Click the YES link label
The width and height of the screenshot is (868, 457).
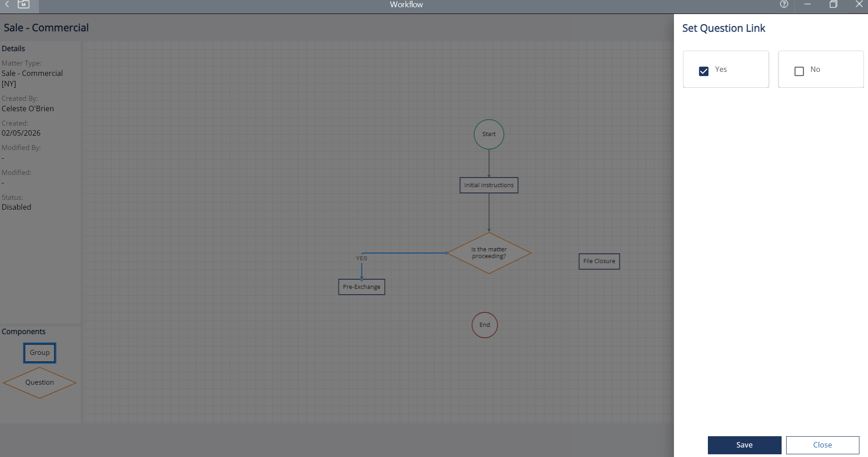tap(361, 259)
